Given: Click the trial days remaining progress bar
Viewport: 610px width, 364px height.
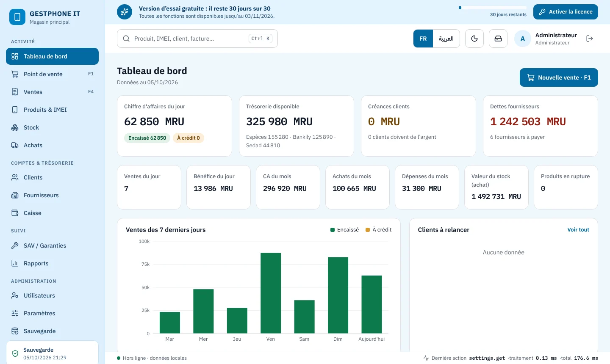Looking at the screenshot, I should pos(493,8).
